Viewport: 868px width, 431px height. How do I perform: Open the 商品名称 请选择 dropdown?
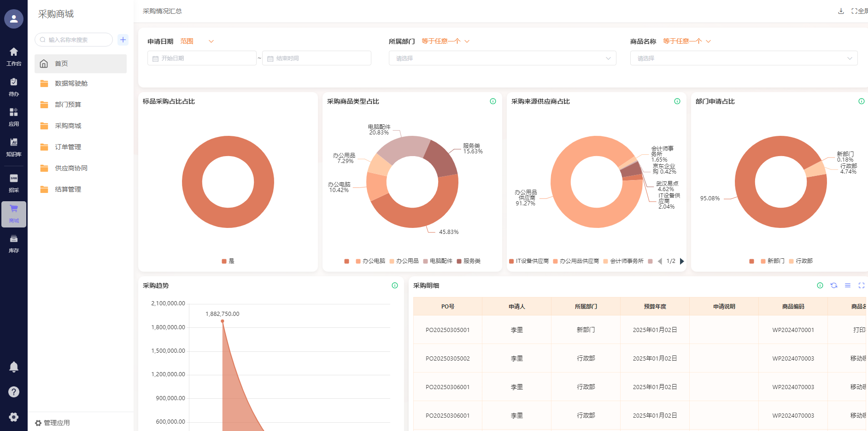point(744,58)
